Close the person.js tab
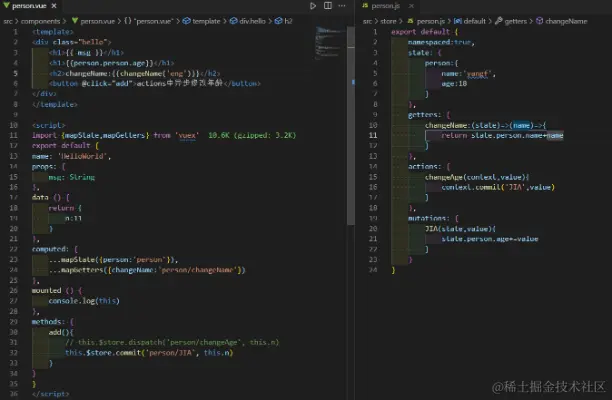This screenshot has height=400, width=612. [x=411, y=6]
